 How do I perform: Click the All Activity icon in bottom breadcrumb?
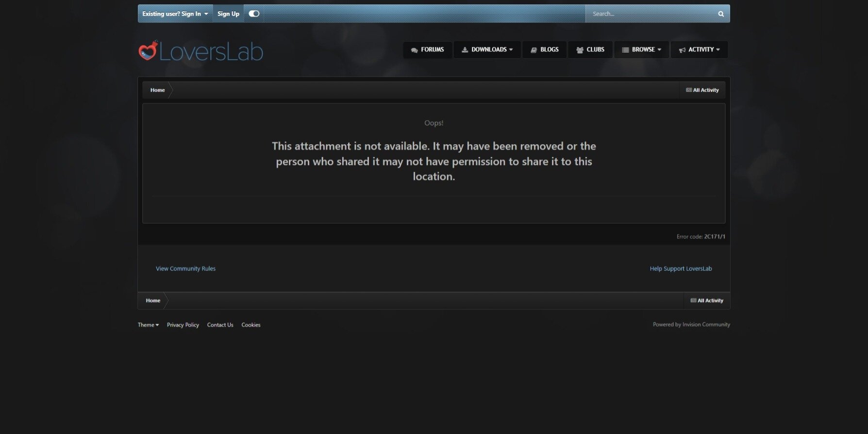tap(693, 300)
